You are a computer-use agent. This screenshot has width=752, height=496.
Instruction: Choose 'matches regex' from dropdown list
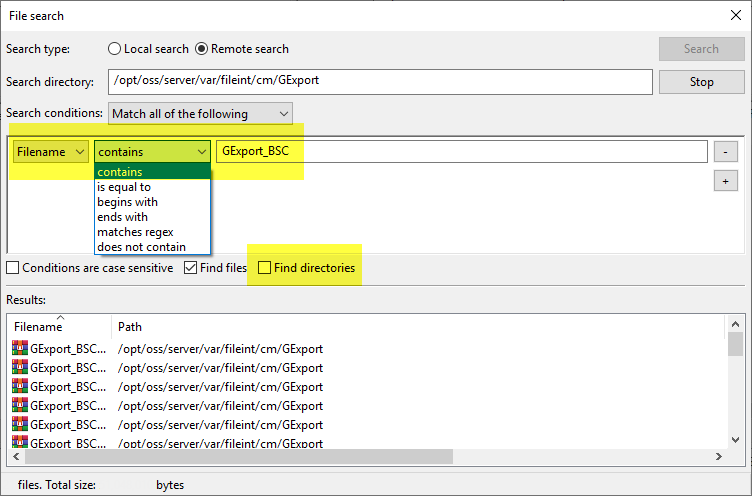tap(135, 232)
